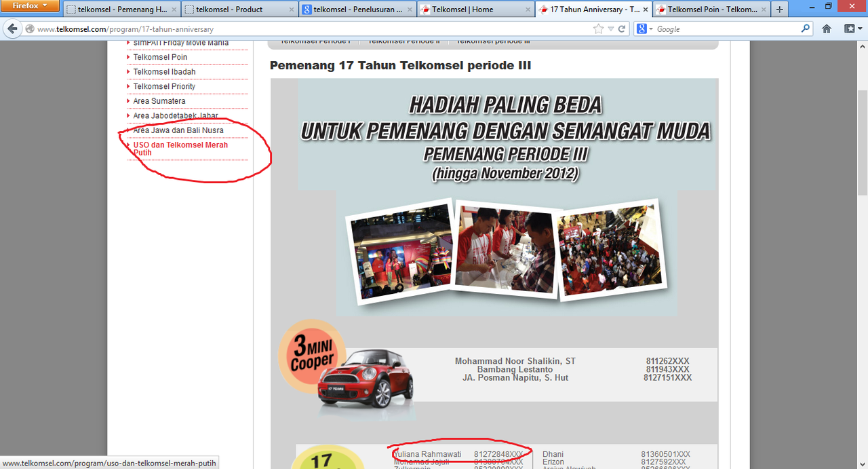Viewport: 868px width, 469px height.
Task: Click the red Mini Cooper car image
Action: 366,378
